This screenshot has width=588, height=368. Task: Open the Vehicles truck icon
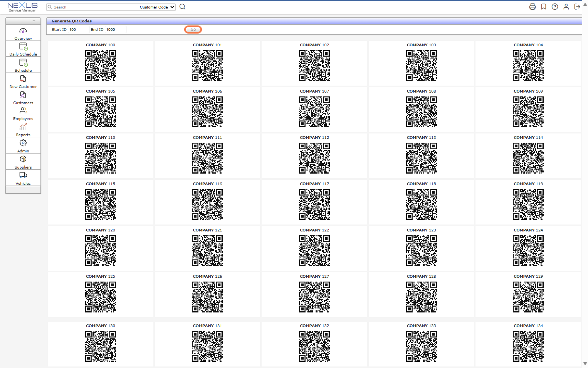click(23, 176)
